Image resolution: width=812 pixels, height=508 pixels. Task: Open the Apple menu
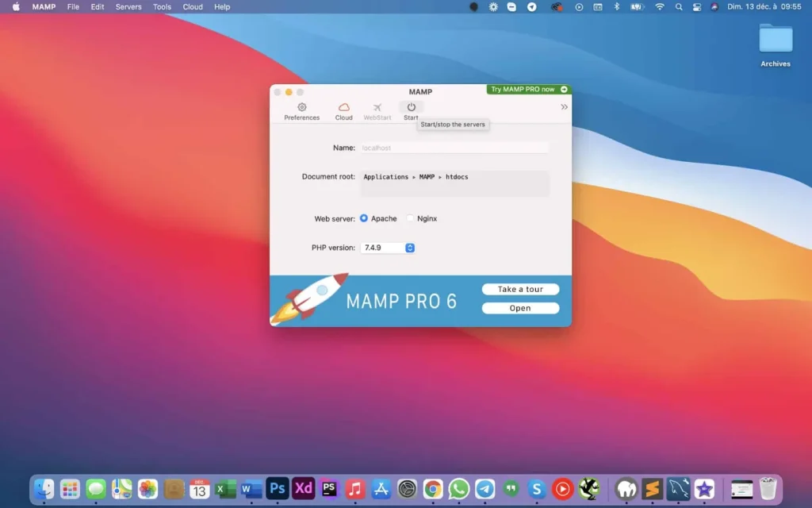16,6
